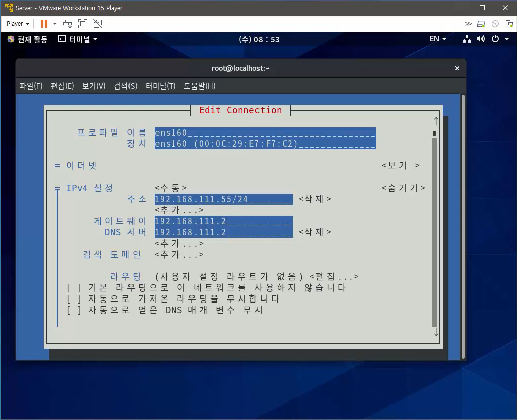Click the 장치 field with MAC address

coord(266,144)
